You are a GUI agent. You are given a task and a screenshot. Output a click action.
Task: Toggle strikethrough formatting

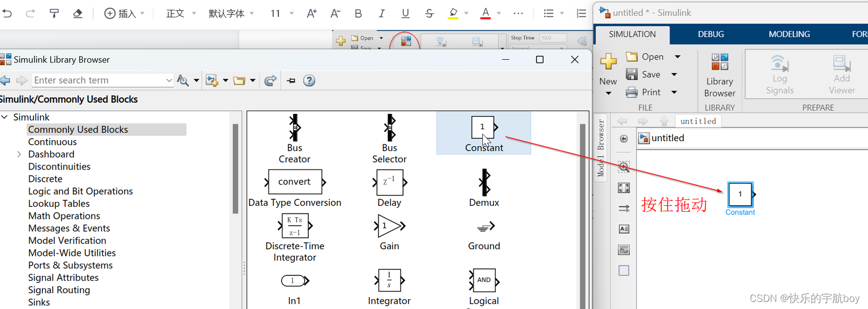pyautogui.click(x=429, y=13)
